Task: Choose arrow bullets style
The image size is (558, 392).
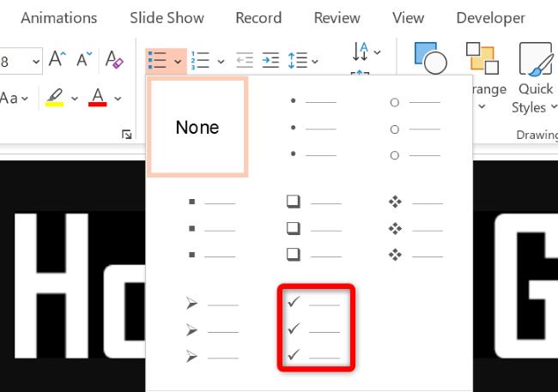Action: [212, 329]
